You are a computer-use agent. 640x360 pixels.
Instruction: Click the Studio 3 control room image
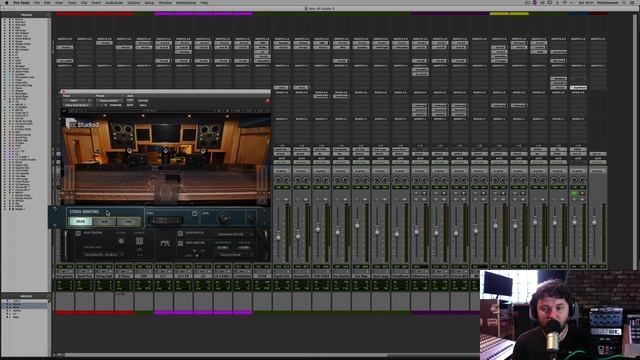165,159
